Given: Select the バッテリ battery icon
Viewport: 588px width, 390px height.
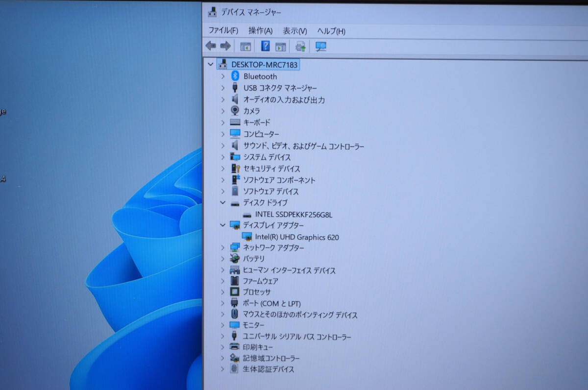Looking at the screenshot, I should [x=235, y=258].
